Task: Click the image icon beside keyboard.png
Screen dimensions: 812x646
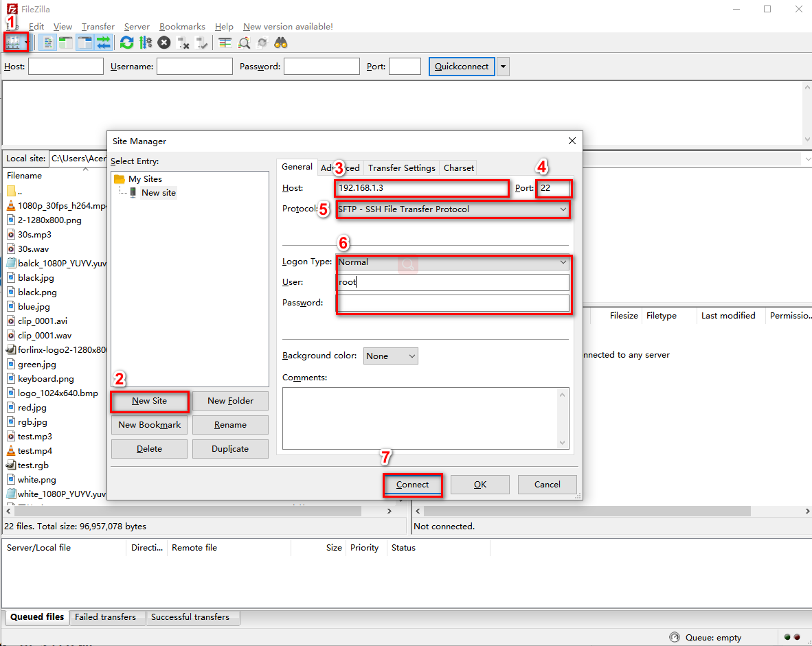Action: pos(11,378)
